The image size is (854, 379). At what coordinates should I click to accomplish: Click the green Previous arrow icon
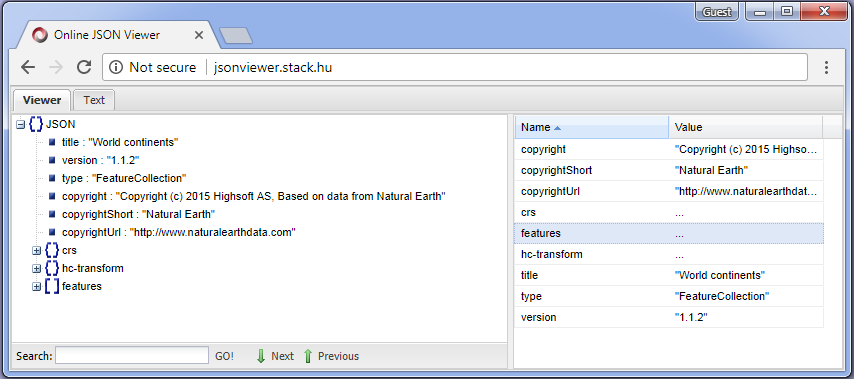308,356
